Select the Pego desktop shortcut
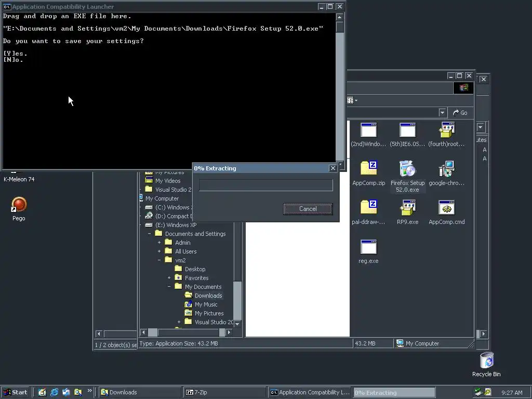Viewport: 532px width, 399px height. [x=19, y=209]
